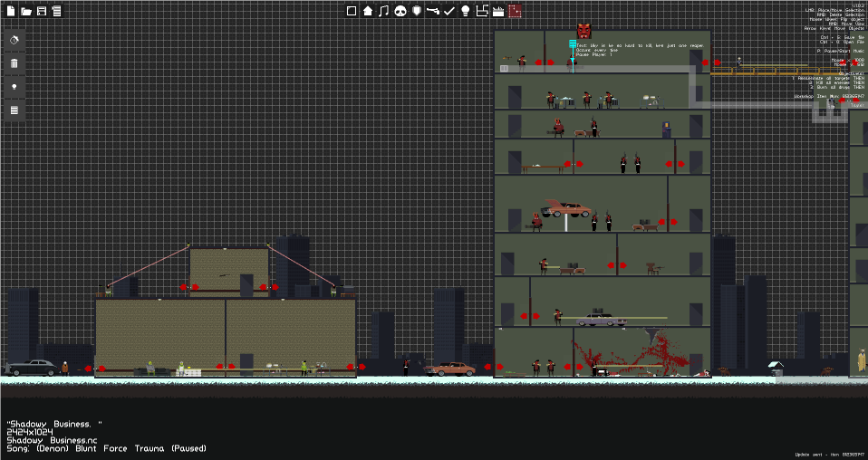This screenshot has height=460, width=868.
Task: Click the level size text 2424x1024
Action: (30, 432)
